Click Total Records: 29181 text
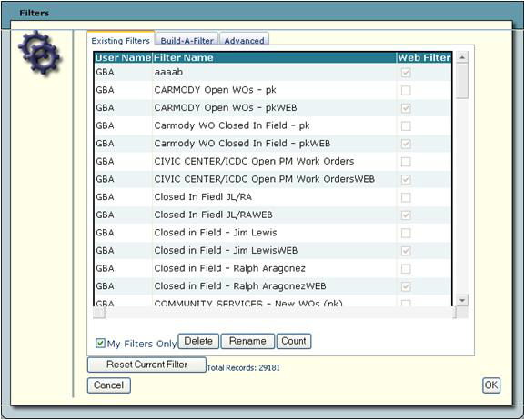This screenshot has height=420, width=525. [x=243, y=368]
